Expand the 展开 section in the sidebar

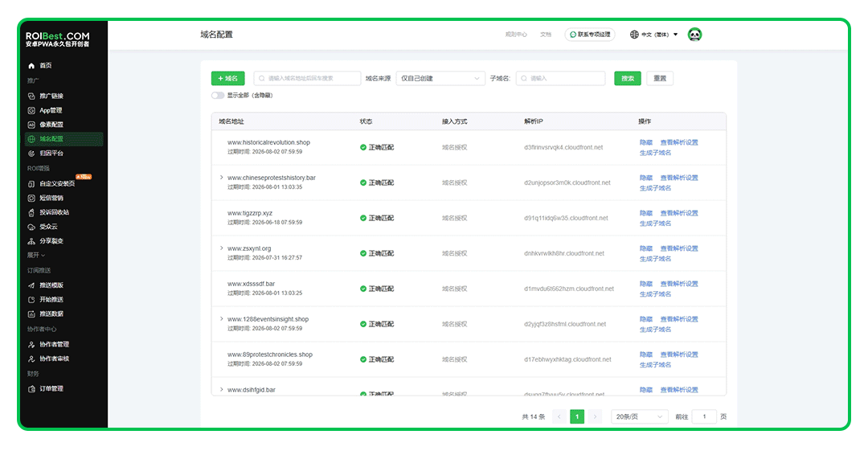[36, 256]
